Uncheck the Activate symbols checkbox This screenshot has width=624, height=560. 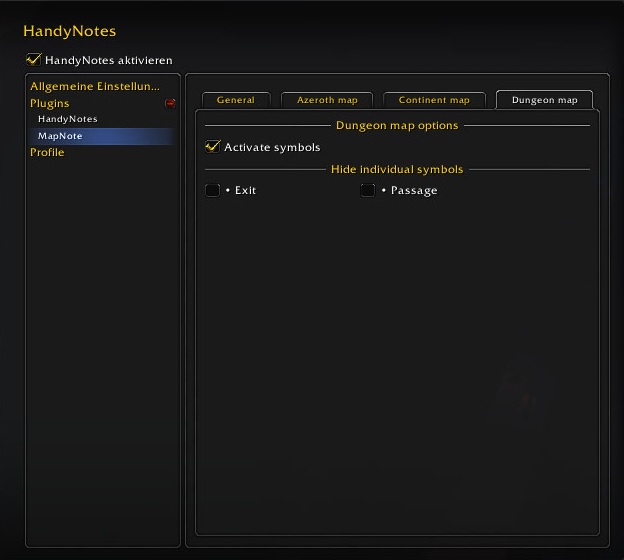[x=212, y=147]
